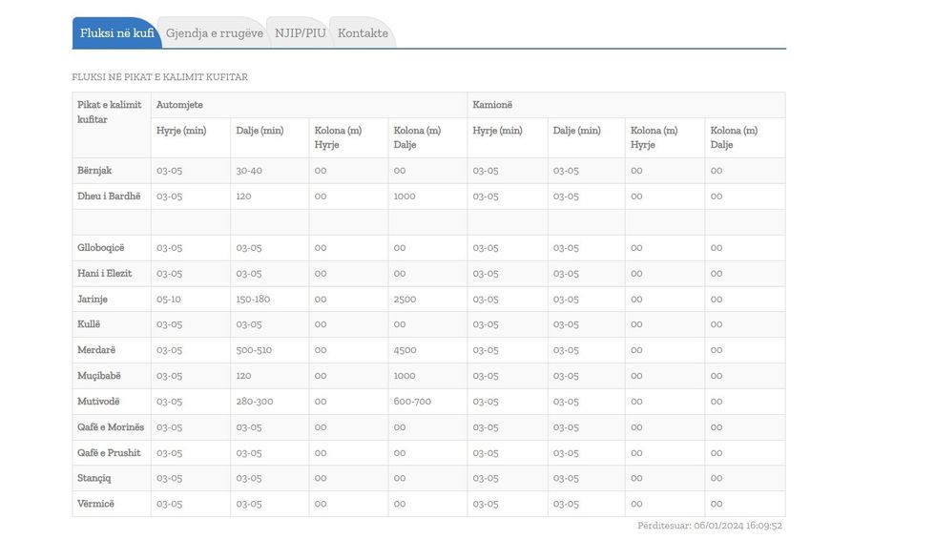
Task: Select the 600-700 cell in Mutivodë row
Action: (412, 402)
